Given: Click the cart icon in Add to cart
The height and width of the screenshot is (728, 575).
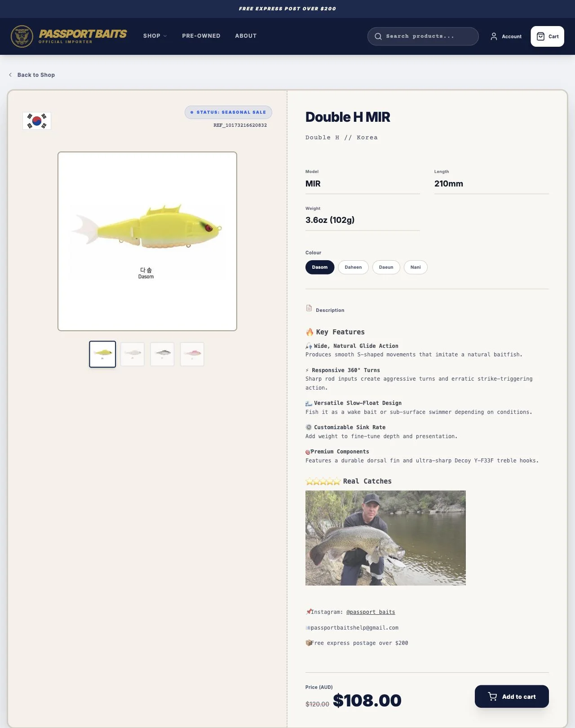Looking at the screenshot, I should point(493,697).
